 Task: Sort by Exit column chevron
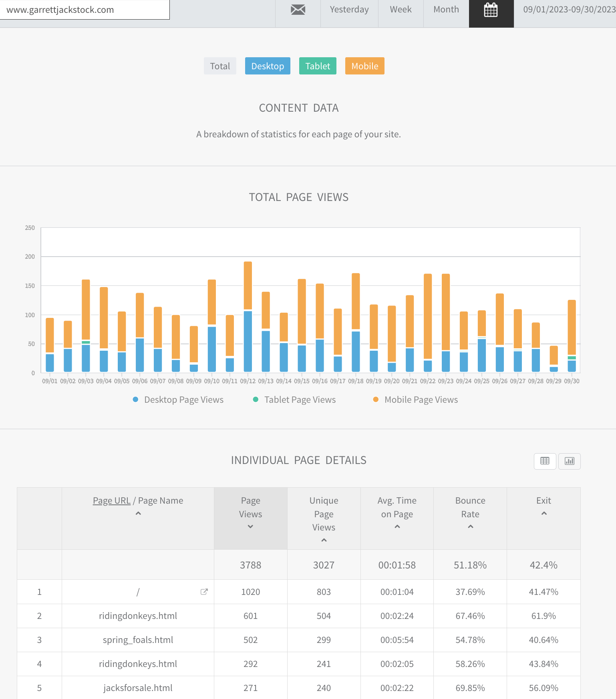[x=544, y=513]
